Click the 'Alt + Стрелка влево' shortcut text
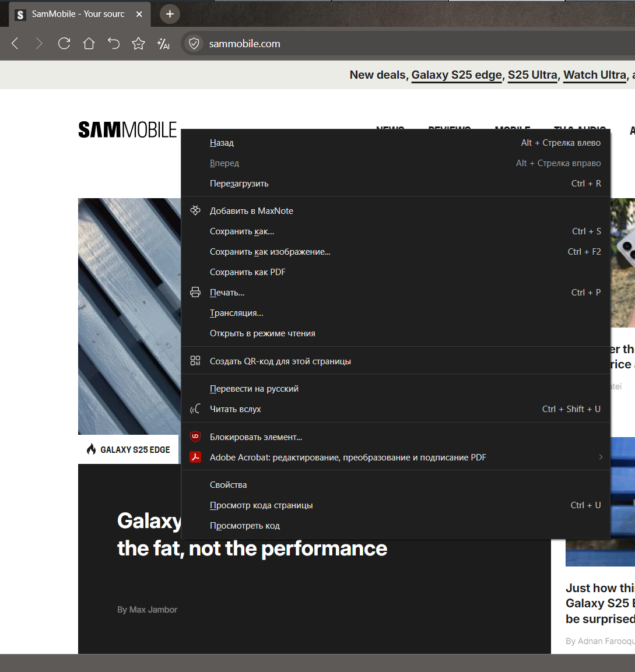 pyautogui.click(x=561, y=143)
